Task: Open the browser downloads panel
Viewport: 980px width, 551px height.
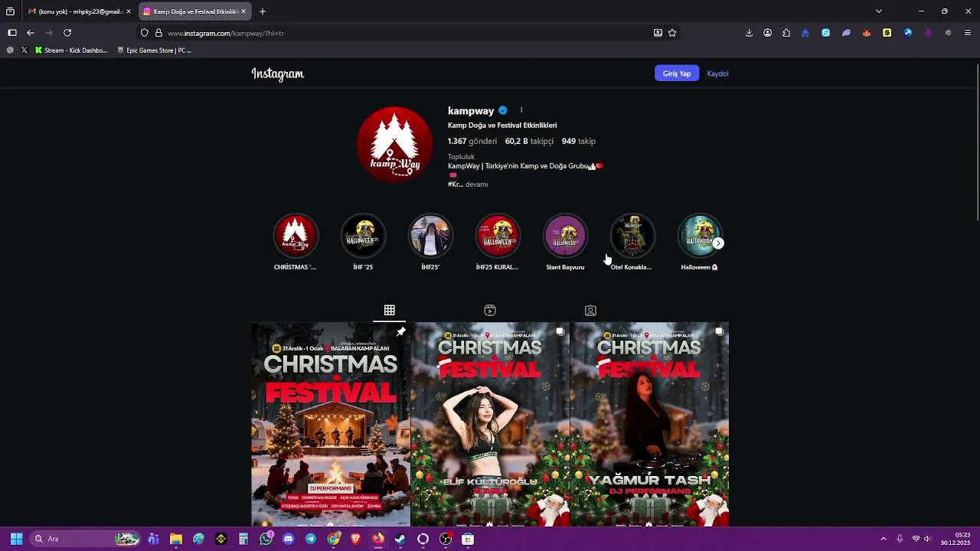Action: 749,33
